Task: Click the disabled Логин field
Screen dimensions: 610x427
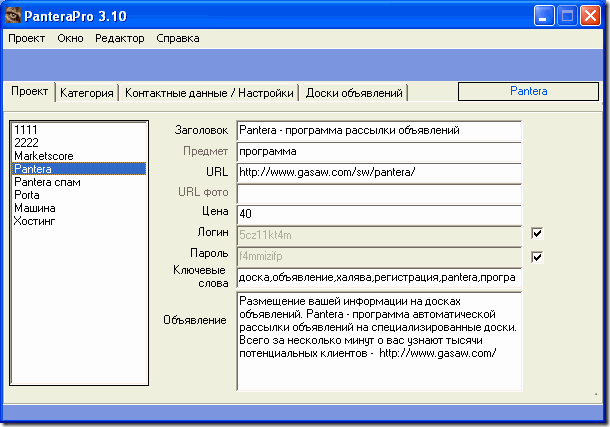Action: click(x=379, y=235)
